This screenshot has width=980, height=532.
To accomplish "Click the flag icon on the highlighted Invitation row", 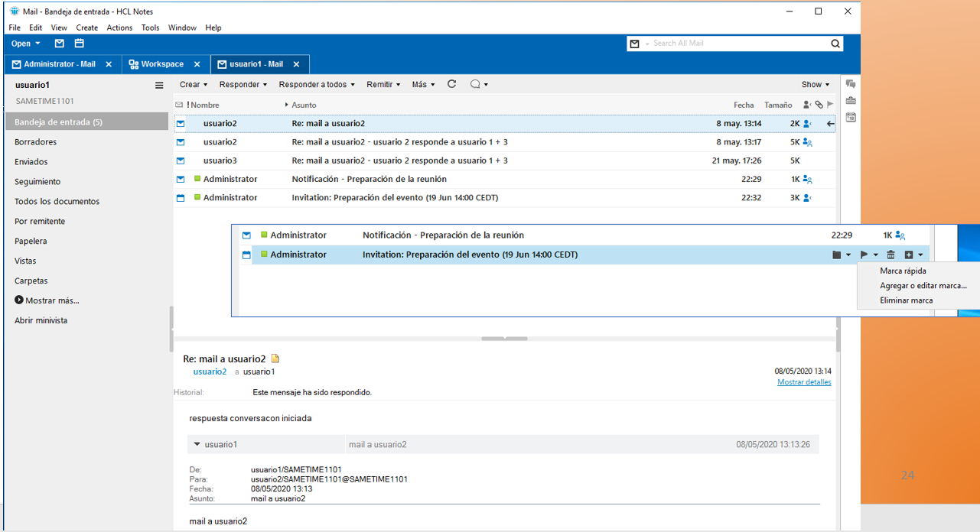I will point(864,255).
